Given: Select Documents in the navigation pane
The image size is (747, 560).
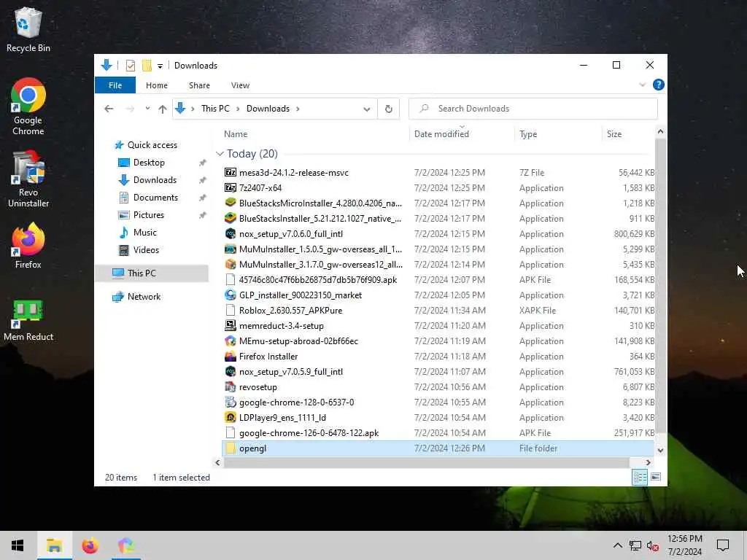Looking at the screenshot, I should [156, 198].
